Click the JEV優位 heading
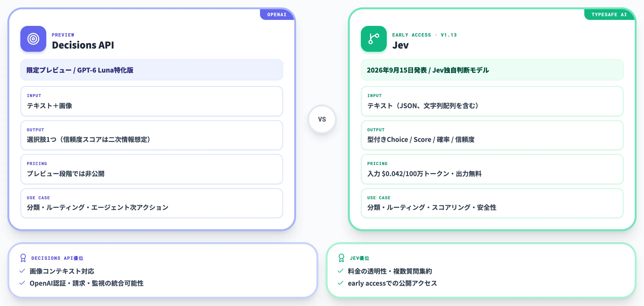Screen dimensions: 644x306 pyautogui.click(x=359, y=258)
